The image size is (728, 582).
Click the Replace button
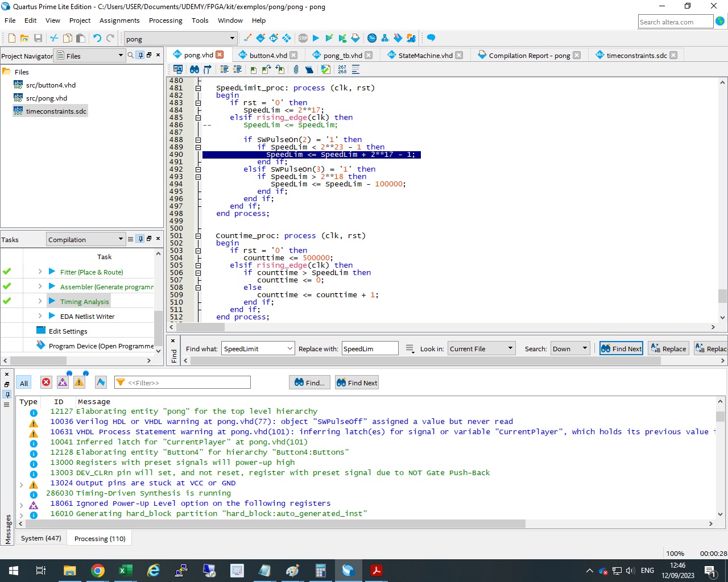tap(668, 349)
